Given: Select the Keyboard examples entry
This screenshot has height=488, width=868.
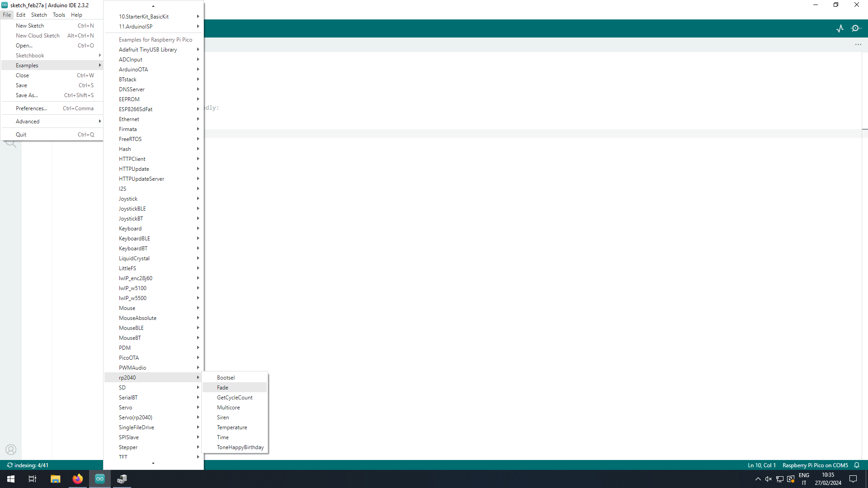Looking at the screenshot, I should coord(154,229).
